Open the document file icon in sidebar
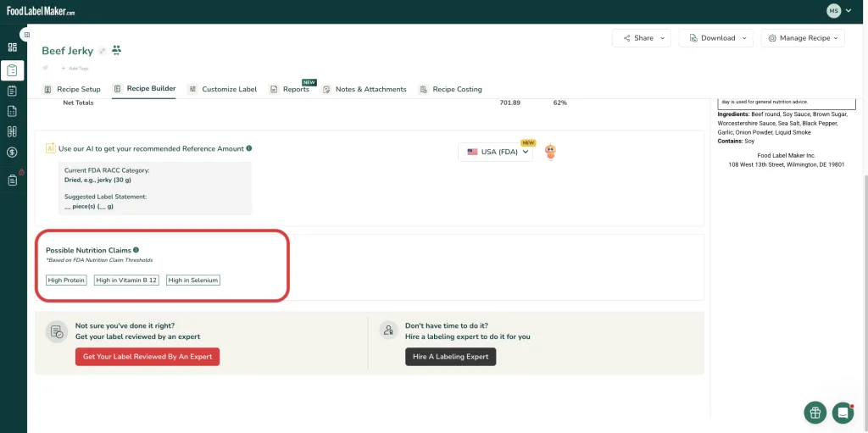868x433 pixels. pyautogui.click(x=12, y=111)
